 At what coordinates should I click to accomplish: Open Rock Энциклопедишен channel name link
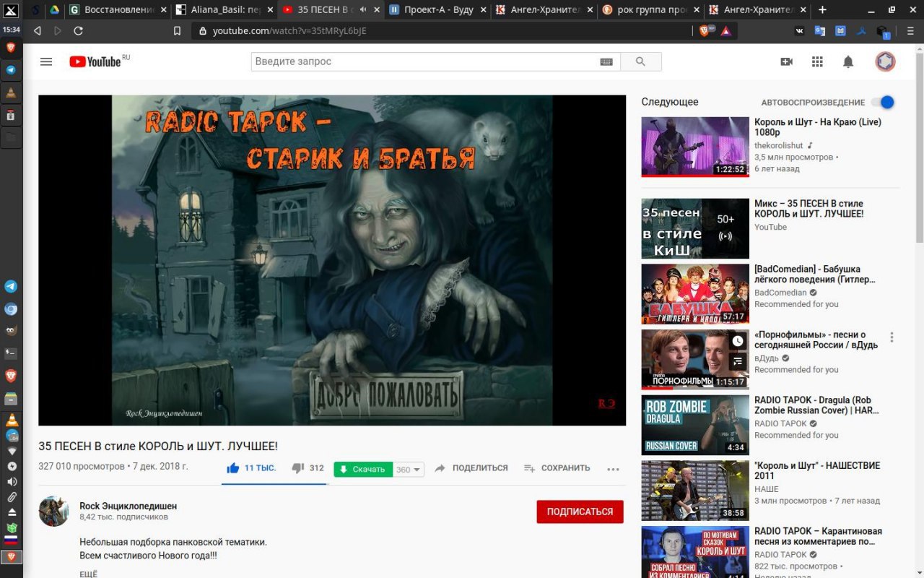tap(128, 506)
